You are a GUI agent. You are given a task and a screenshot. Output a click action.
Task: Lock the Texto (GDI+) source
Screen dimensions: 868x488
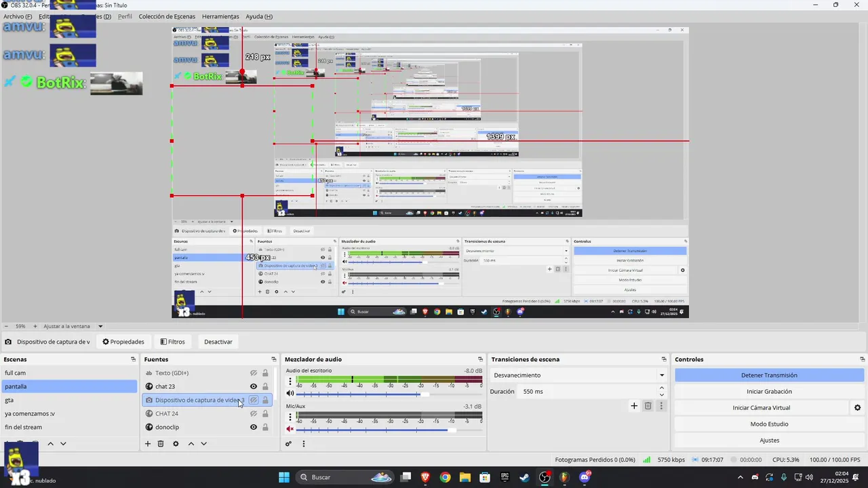tap(265, 373)
